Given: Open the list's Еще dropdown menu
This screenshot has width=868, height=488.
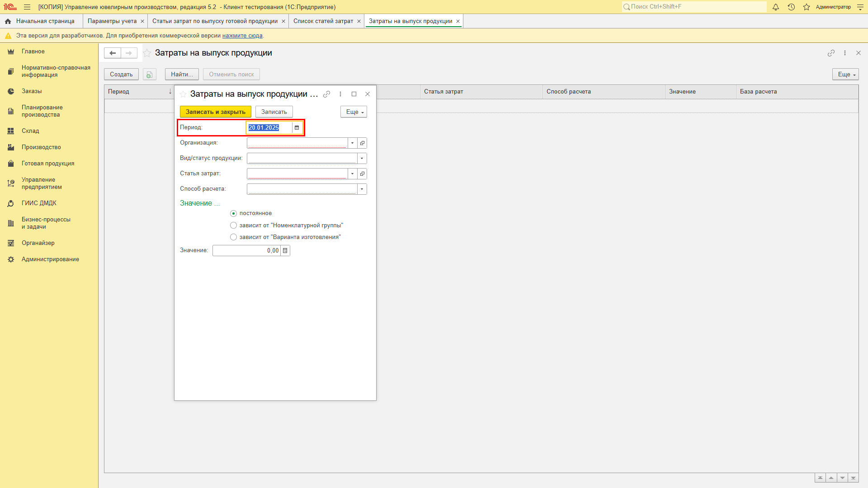Looking at the screenshot, I should (845, 75).
